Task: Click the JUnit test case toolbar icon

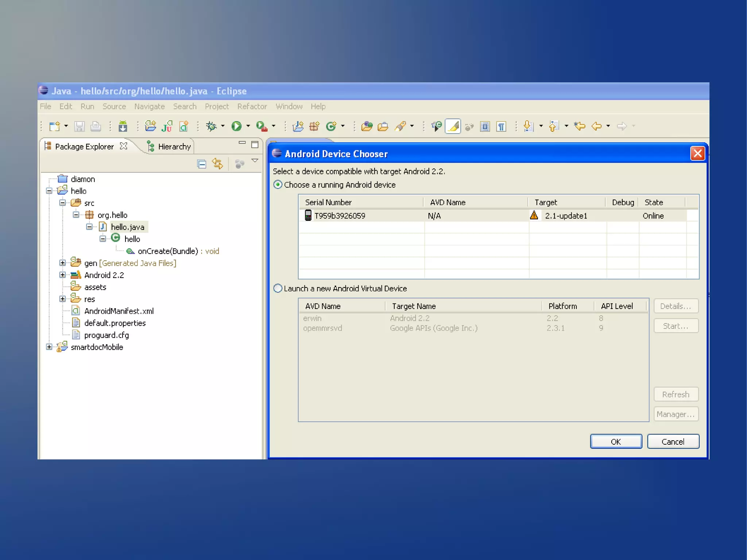Action: pos(167,126)
